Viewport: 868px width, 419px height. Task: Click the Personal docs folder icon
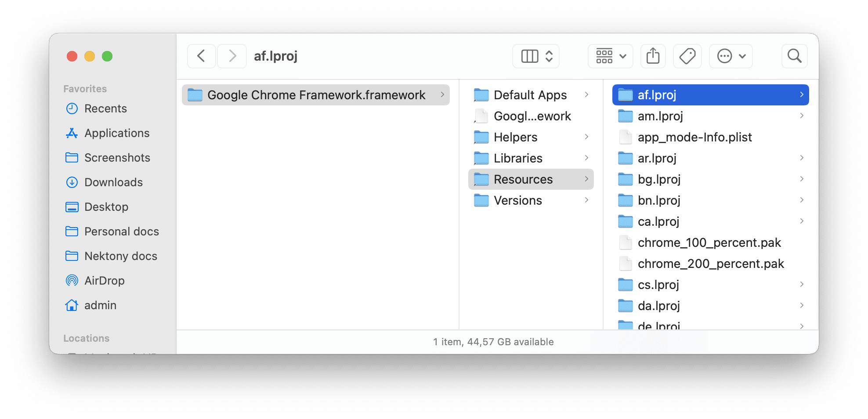click(x=72, y=231)
